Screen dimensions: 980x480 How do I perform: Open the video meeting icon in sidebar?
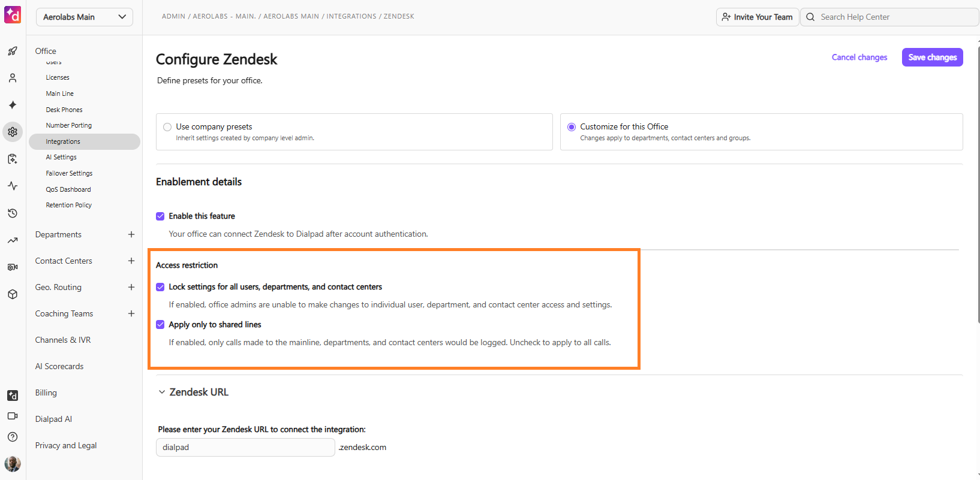(13, 416)
